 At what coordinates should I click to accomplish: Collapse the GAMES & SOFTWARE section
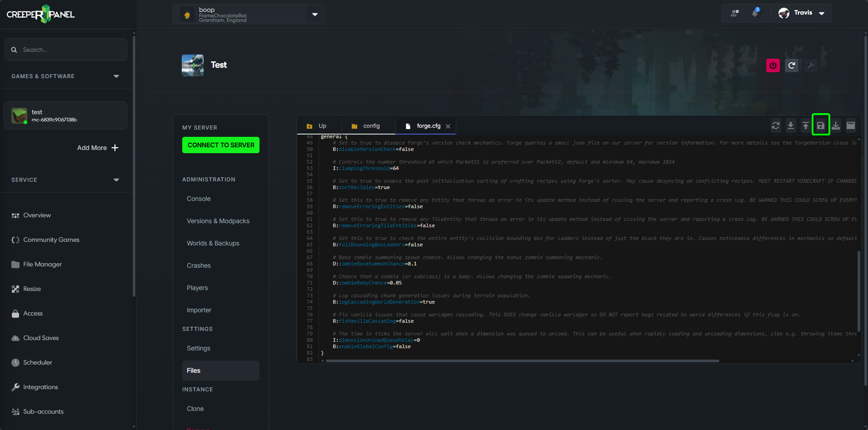[x=116, y=76]
